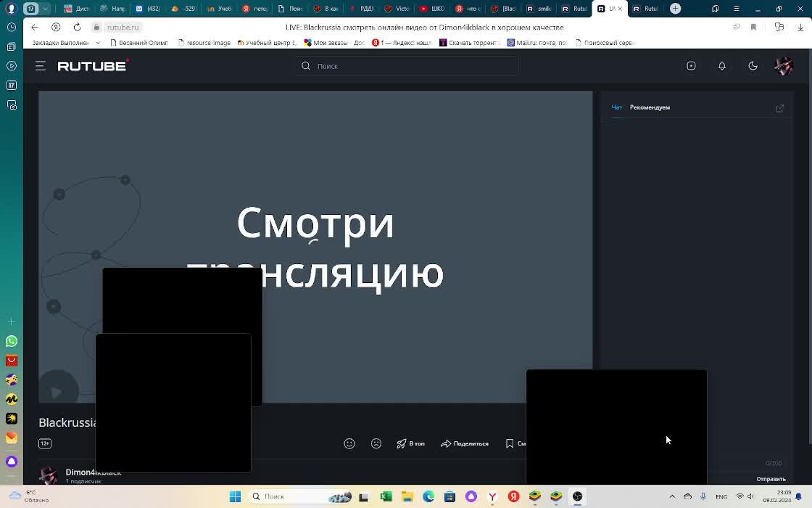Focus the Rutube search field
Screen dimensions: 812x508
(x=407, y=66)
